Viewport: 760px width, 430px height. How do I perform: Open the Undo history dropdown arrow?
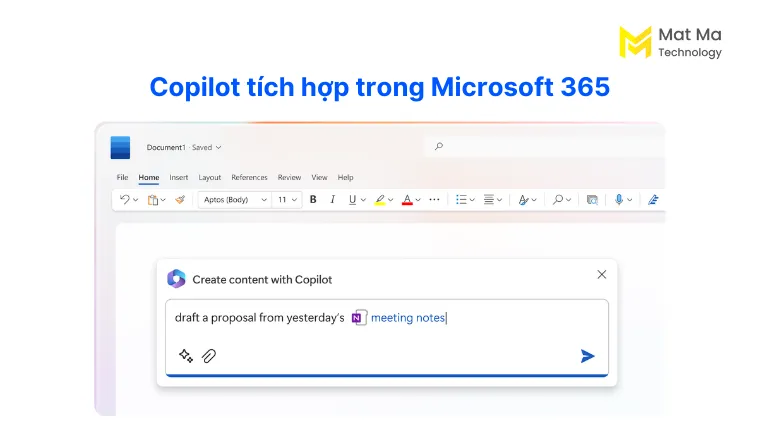point(136,200)
